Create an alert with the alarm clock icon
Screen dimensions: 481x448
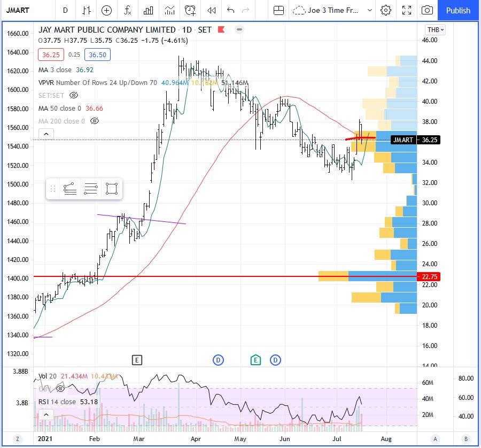click(190, 11)
